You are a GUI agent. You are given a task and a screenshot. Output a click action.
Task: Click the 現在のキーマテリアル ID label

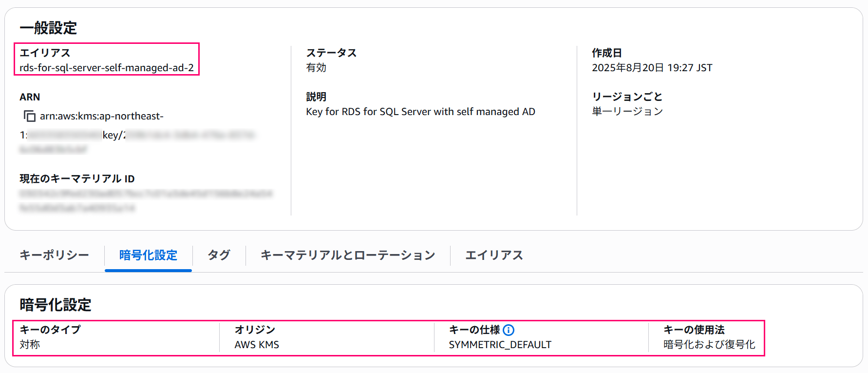tap(77, 179)
